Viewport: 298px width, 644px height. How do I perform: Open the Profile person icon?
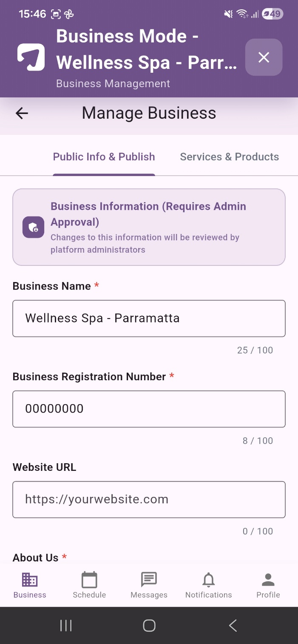click(268, 580)
